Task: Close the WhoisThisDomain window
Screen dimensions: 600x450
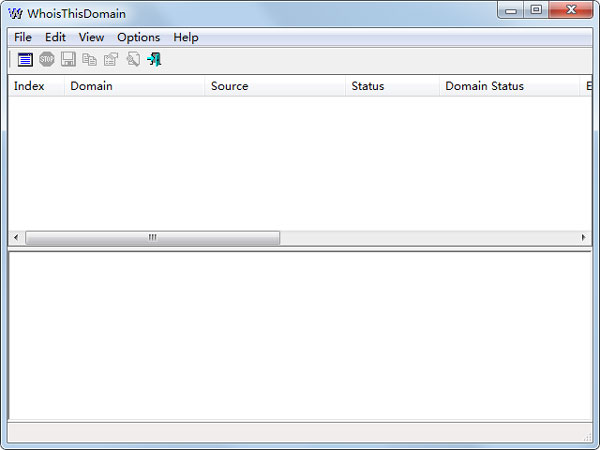Action: tap(571, 10)
